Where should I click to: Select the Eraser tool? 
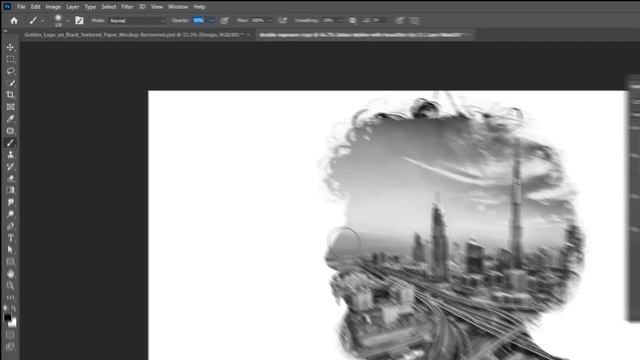11,178
